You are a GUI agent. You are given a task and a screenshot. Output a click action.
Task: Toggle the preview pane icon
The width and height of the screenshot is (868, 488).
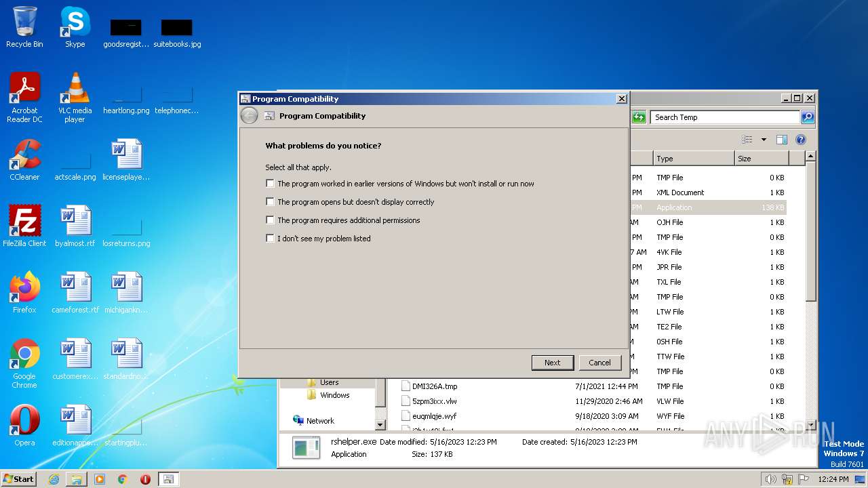pyautogui.click(x=781, y=140)
